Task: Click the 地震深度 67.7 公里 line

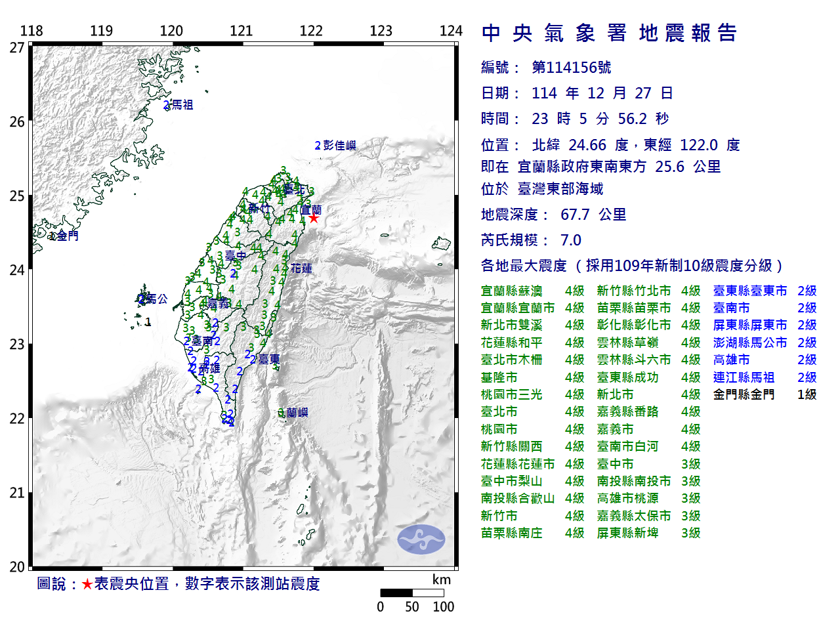Action: pyautogui.click(x=553, y=215)
